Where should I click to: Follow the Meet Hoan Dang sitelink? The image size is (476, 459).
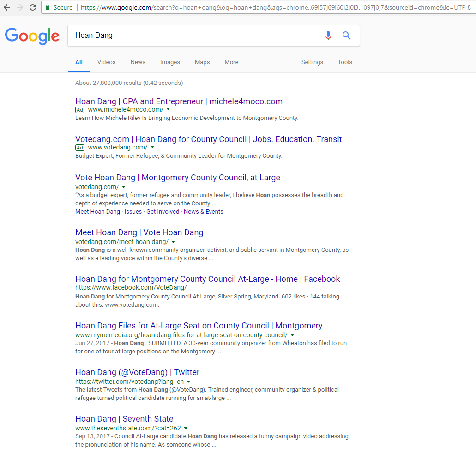click(97, 212)
